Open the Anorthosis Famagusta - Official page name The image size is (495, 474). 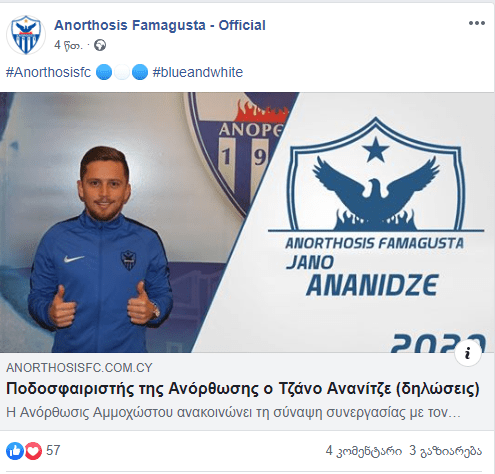point(160,25)
